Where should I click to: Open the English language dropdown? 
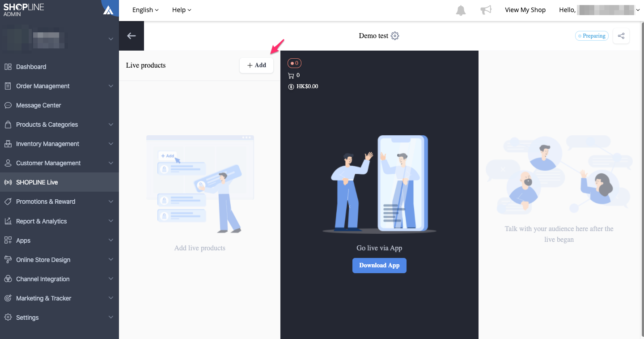(145, 10)
